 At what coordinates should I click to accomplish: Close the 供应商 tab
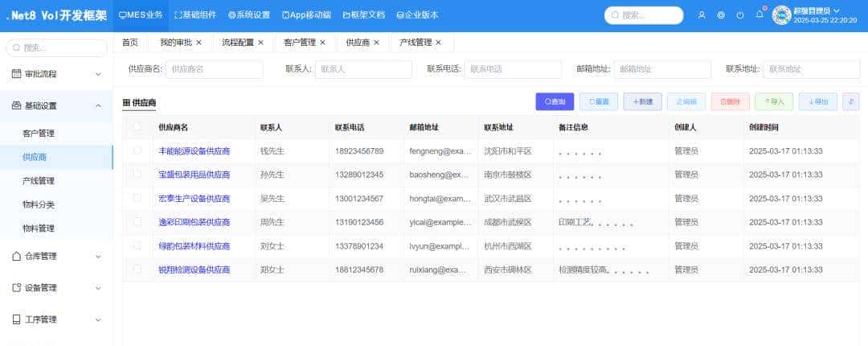click(x=376, y=42)
